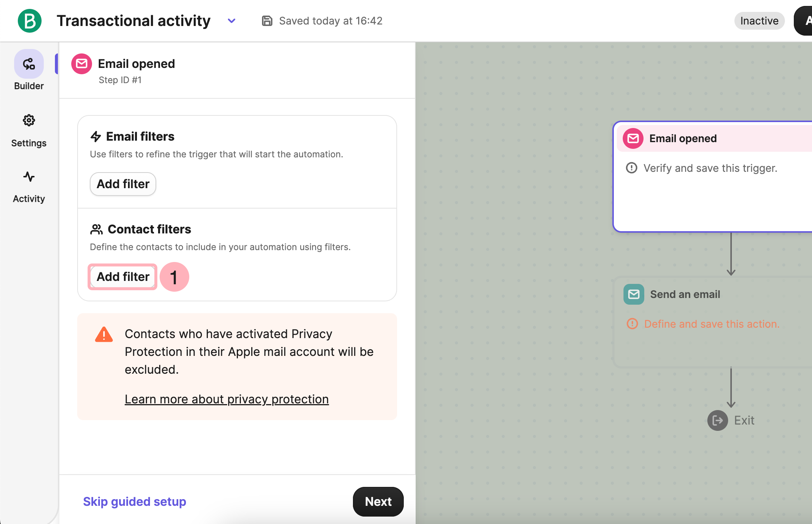The height and width of the screenshot is (524, 812).
Task: Click the save disk icon
Action: tap(267, 21)
